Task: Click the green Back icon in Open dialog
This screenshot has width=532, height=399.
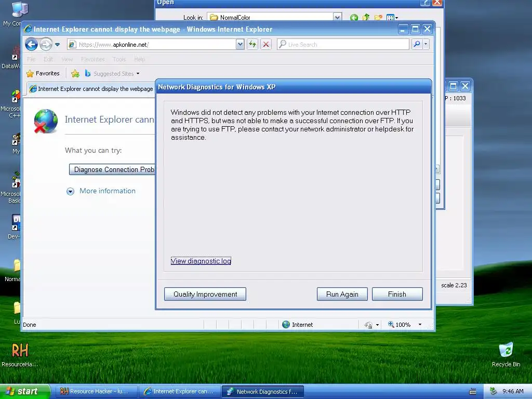Action: [354, 17]
